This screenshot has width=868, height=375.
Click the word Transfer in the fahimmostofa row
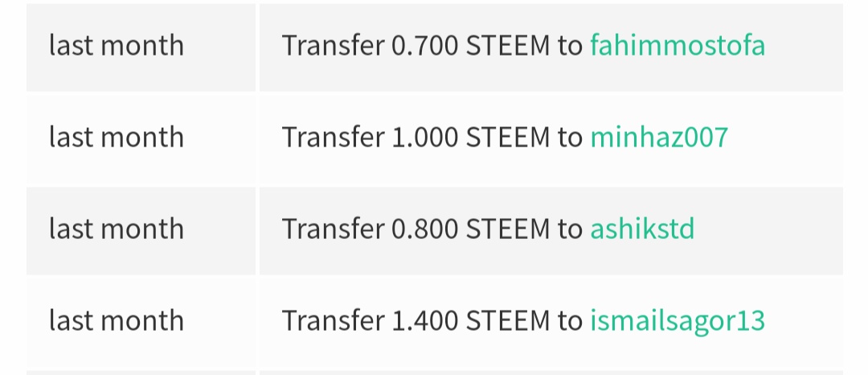[334, 45]
